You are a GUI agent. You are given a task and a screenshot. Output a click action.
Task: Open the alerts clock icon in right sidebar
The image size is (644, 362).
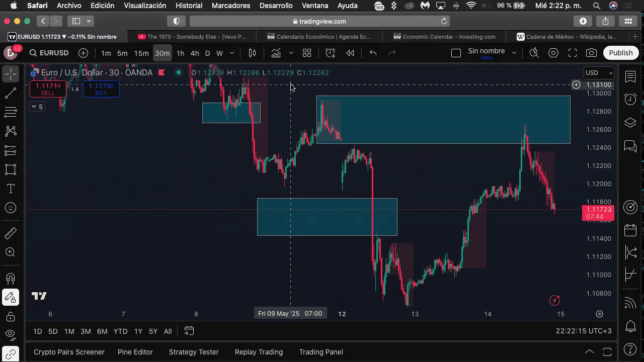(x=630, y=99)
